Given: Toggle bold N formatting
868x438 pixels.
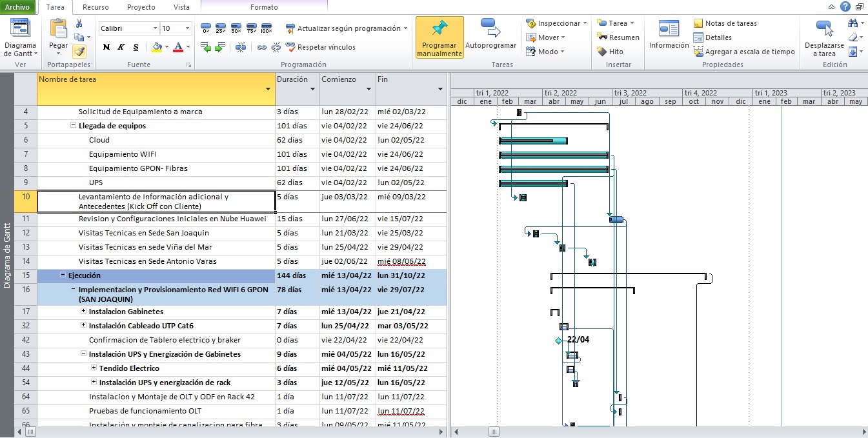Looking at the screenshot, I should pos(106,47).
